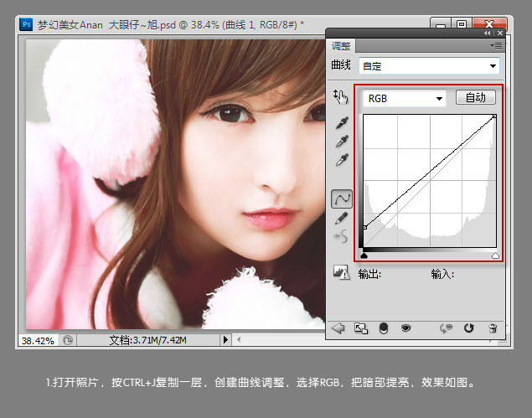Screen dimensions: 532x418
Task: Click the white point input slider
Action: [x=495, y=255]
